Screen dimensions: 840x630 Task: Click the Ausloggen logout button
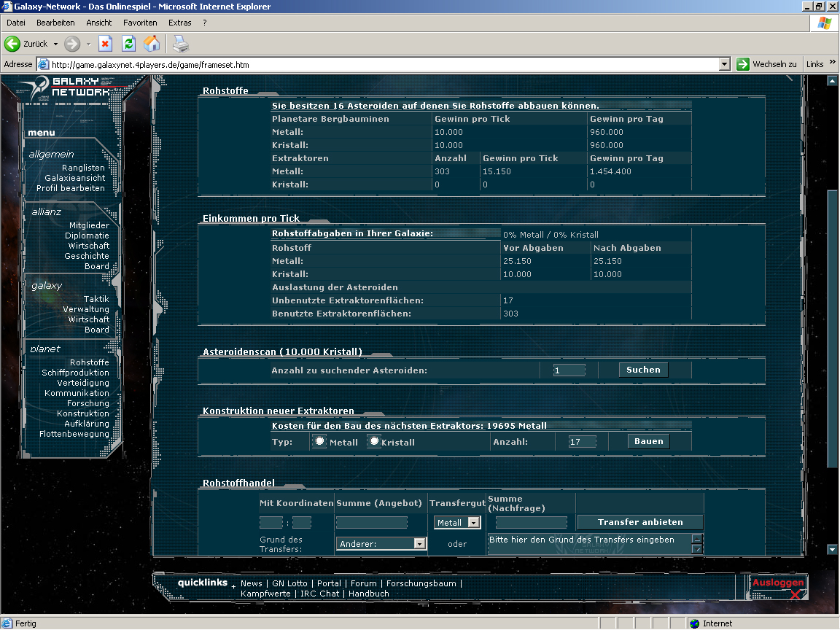tap(778, 583)
